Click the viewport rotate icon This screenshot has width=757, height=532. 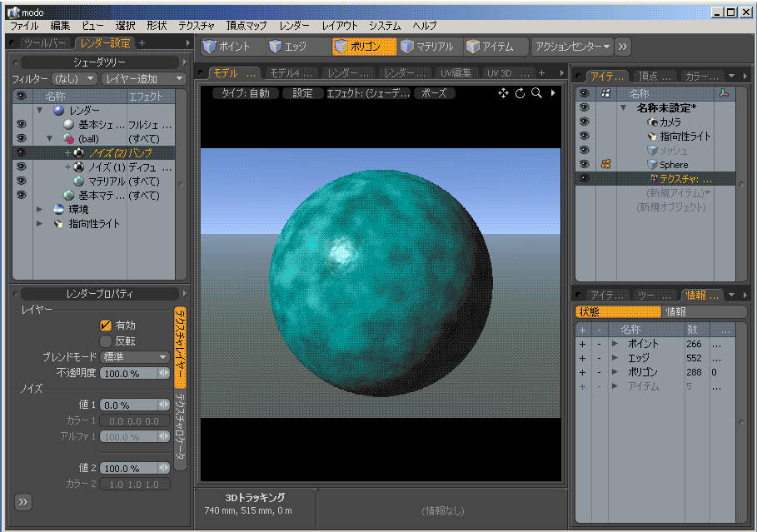click(x=520, y=93)
